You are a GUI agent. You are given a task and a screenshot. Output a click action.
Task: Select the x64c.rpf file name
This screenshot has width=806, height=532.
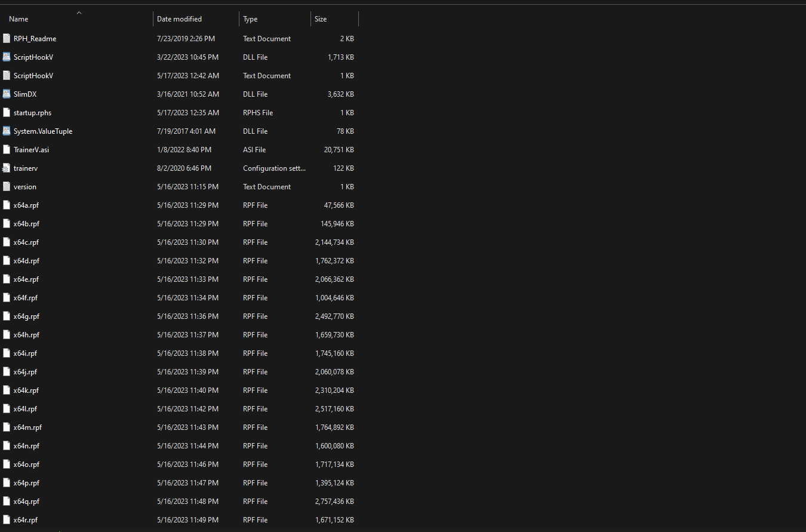click(x=26, y=242)
